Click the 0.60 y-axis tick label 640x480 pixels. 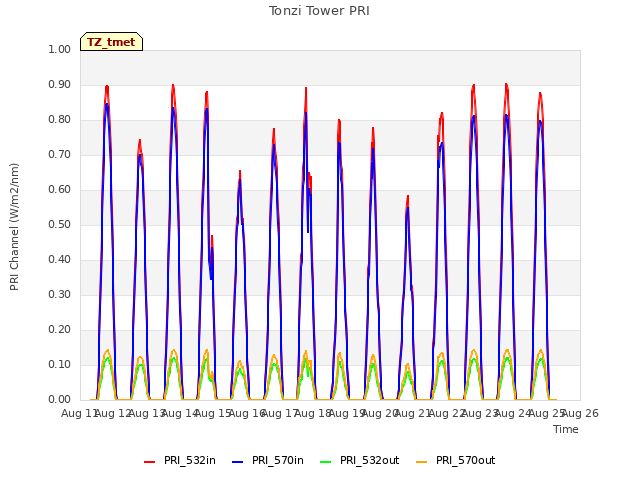(x=60, y=189)
